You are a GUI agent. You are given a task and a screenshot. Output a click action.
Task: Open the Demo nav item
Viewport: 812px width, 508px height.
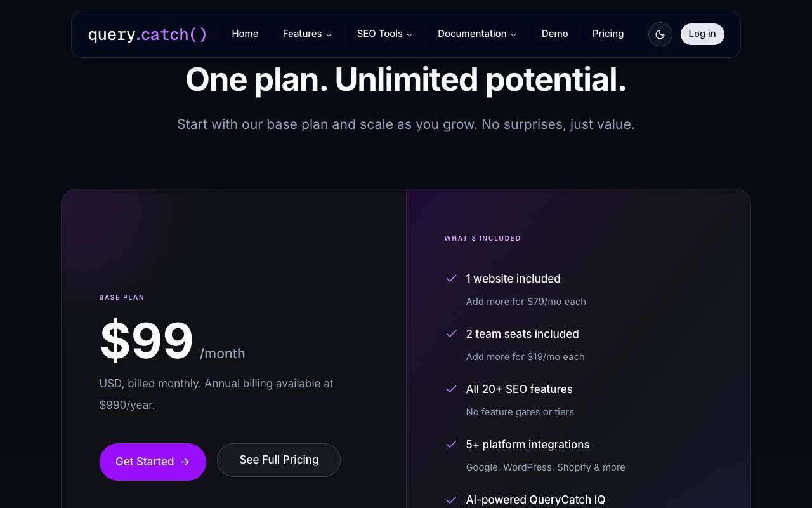point(555,34)
